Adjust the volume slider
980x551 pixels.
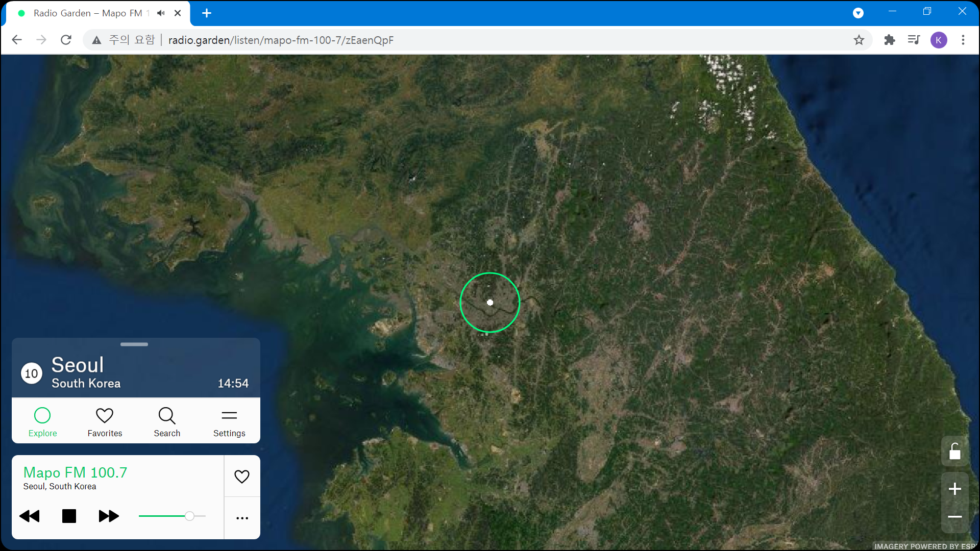pos(189,516)
